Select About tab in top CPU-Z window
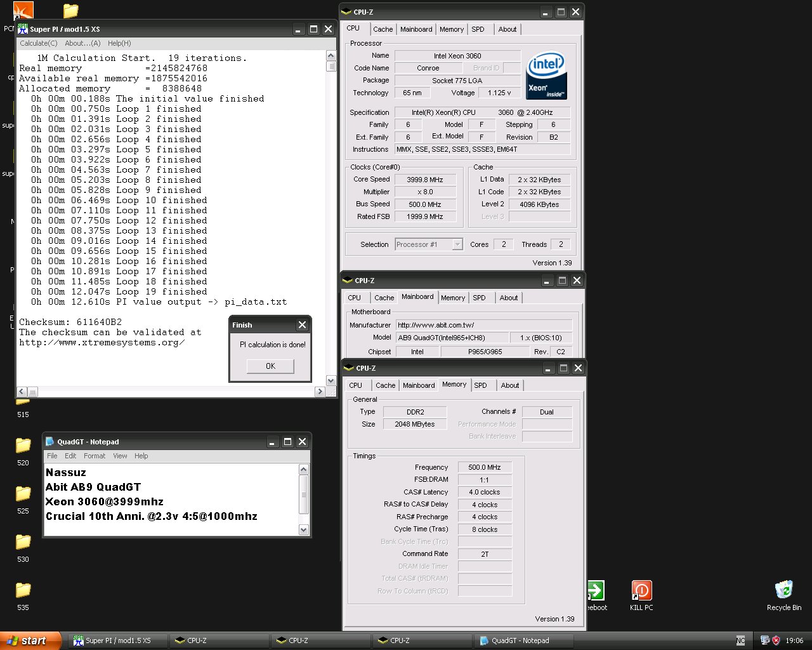The height and width of the screenshot is (650, 812). [x=507, y=29]
